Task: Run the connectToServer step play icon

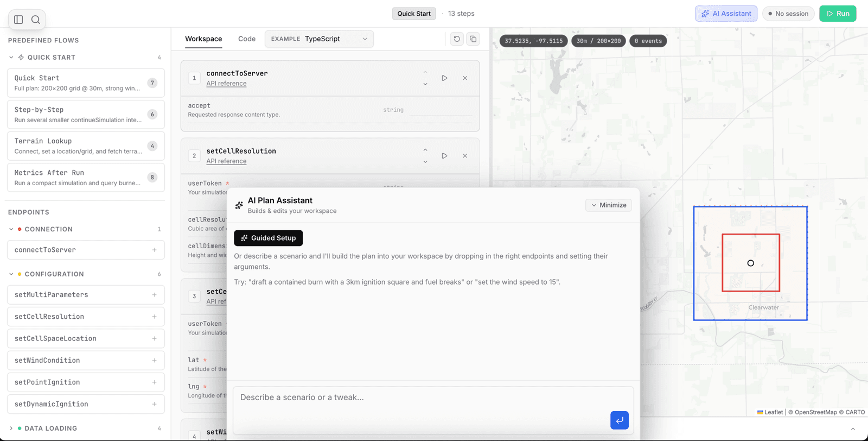Action: tap(444, 78)
